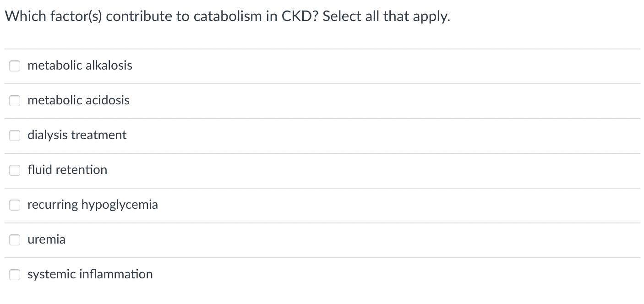Click the 'recurring hypoglycemia' answer label

93,205
